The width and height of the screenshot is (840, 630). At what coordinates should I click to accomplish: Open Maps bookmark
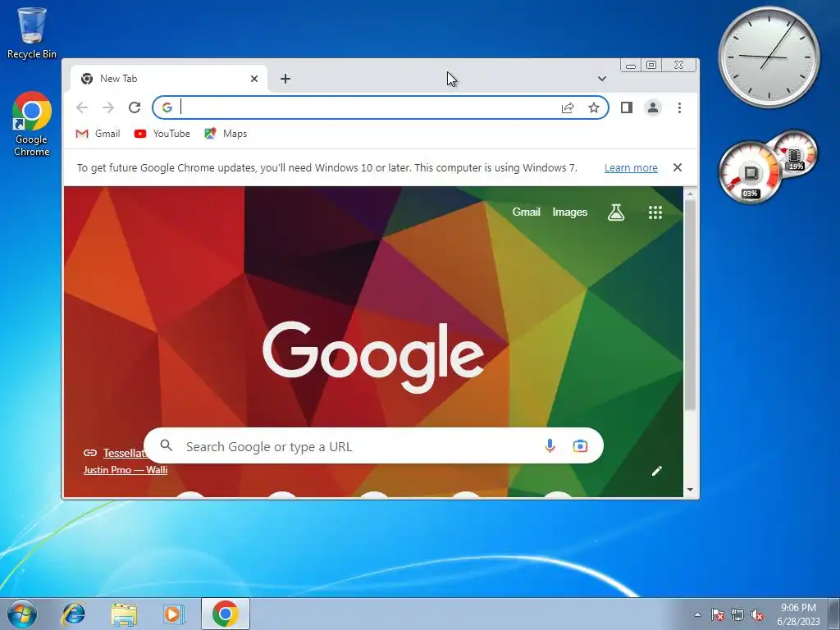(226, 134)
